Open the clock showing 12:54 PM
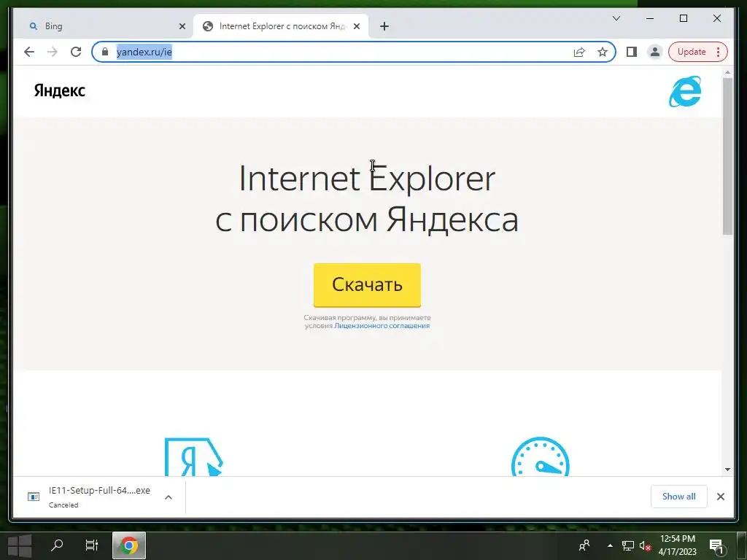The height and width of the screenshot is (560, 747). point(678,545)
